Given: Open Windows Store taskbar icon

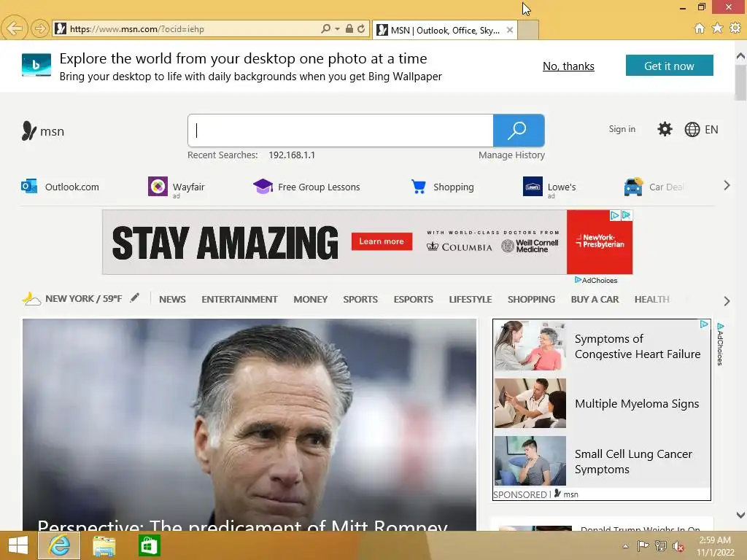Looking at the screenshot, I should (149, 545).
